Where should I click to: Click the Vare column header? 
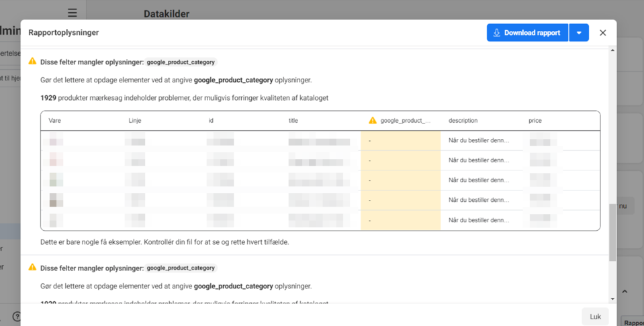[x=54, y=121]
